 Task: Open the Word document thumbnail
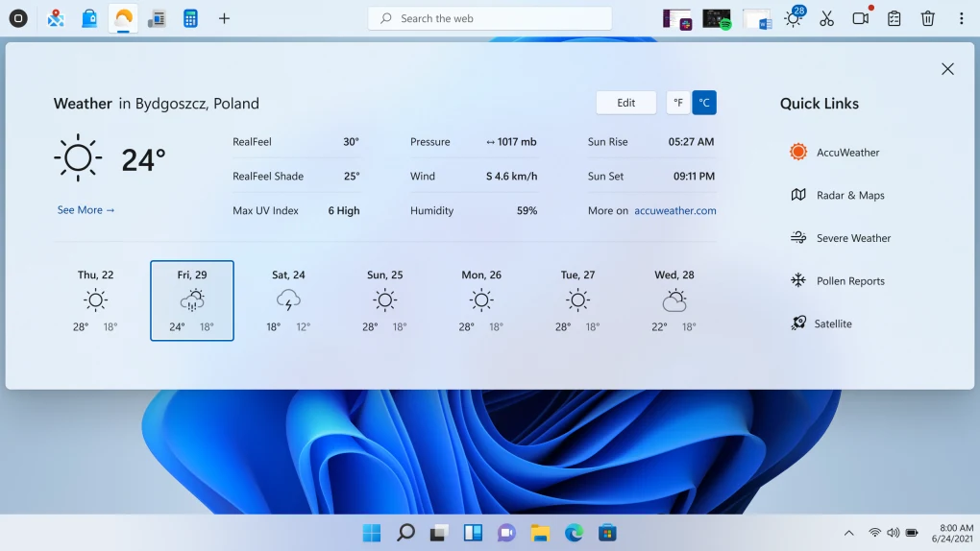click(757, 19)
